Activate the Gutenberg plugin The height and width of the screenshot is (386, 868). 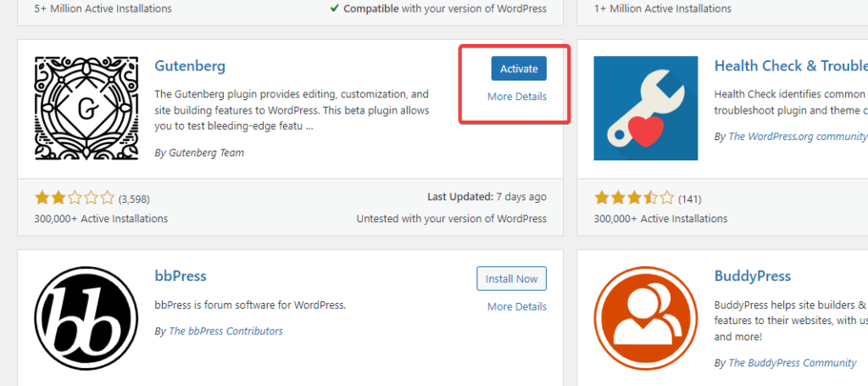tap(519, 69)
